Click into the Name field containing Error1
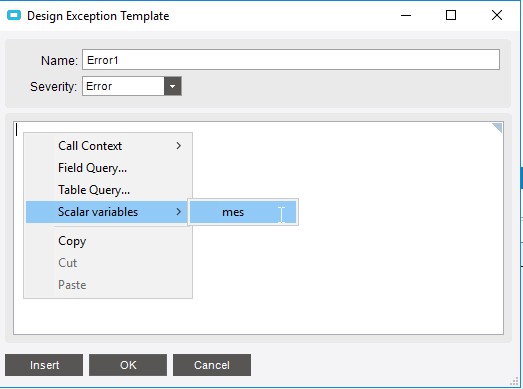Viewport: 523px width, 389px height. [x=291, y=60]
